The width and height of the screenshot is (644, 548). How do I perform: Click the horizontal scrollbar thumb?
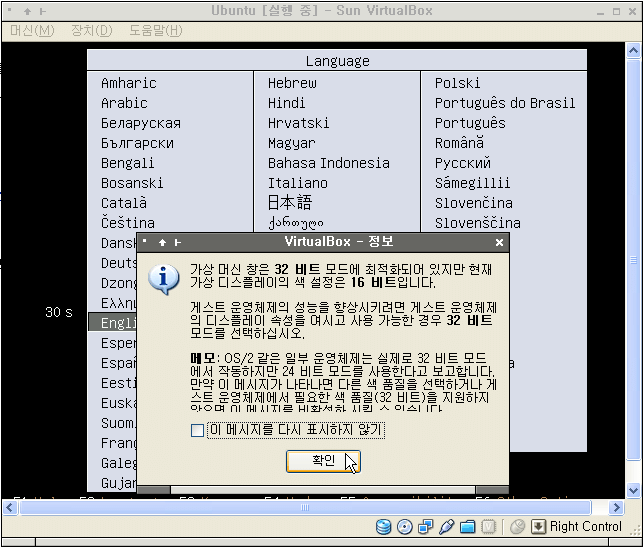(x=305, y=508)
